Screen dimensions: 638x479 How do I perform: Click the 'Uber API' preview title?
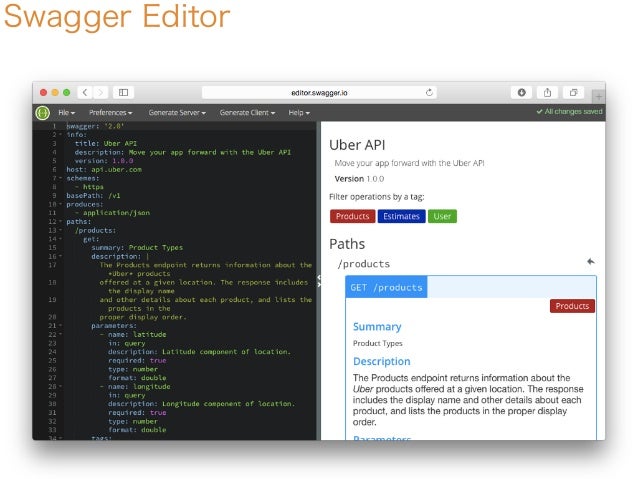pyautogui.click(x=357, y=145)
